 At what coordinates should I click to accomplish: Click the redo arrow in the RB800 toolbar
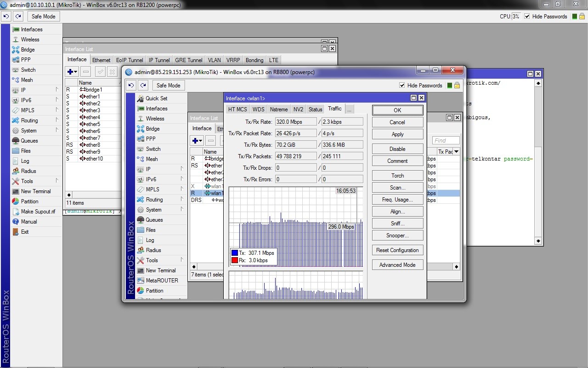coord(143,86)
